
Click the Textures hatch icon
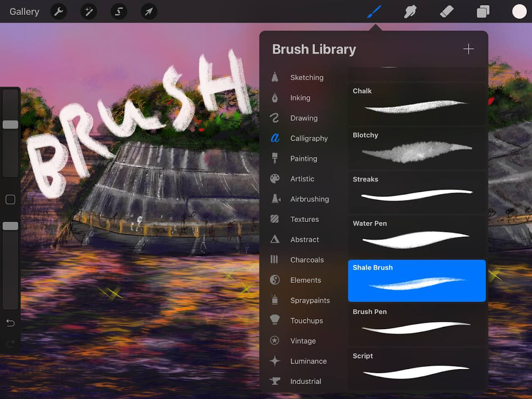coord(275,219)
